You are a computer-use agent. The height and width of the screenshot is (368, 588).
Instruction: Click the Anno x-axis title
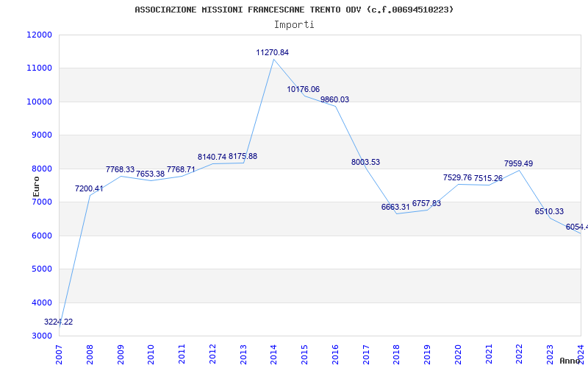point(570,361)
